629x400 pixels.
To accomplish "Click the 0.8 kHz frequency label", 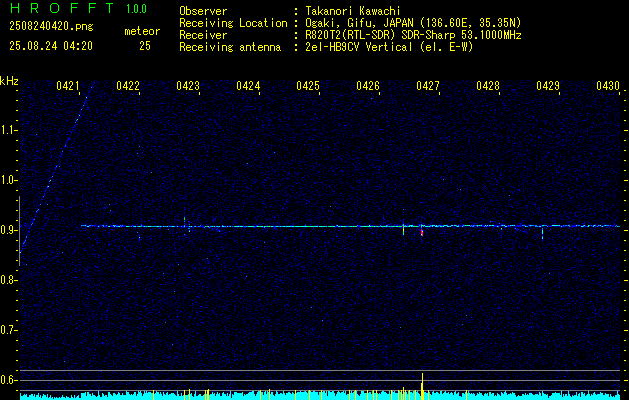I will click(x=8, y=280).
